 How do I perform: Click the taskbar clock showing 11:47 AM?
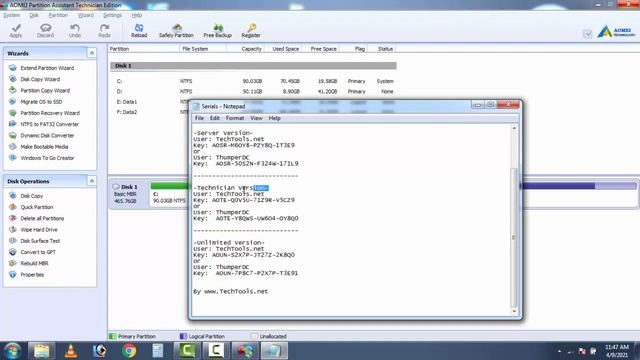[617, 351]
